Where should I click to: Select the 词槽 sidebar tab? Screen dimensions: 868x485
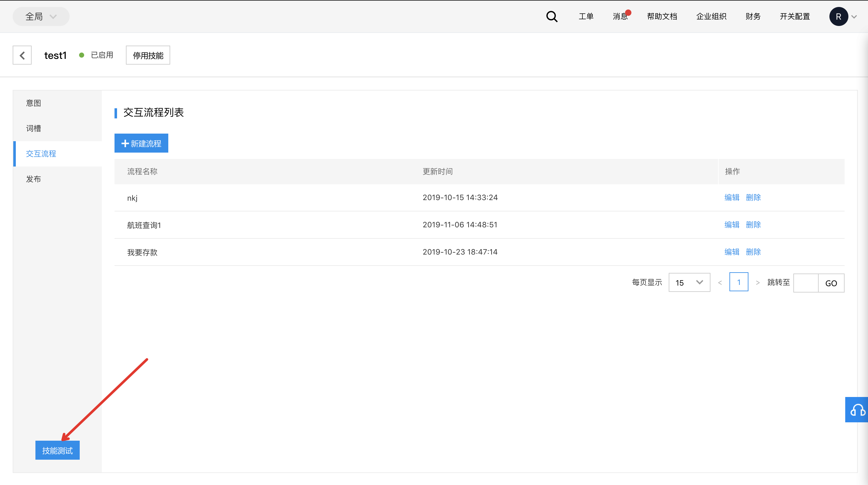click(x=57, y=129)
